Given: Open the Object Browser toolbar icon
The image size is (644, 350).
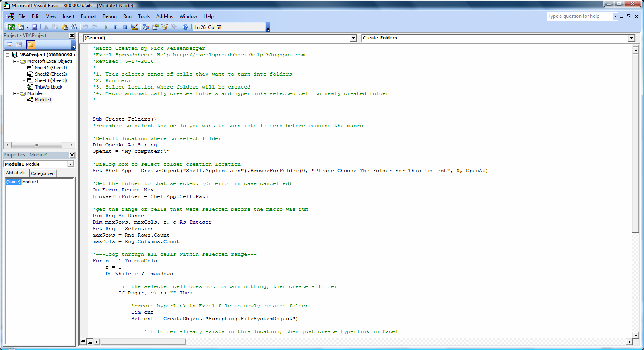Looking at the screenshot, I should click(x=164, y=27).
